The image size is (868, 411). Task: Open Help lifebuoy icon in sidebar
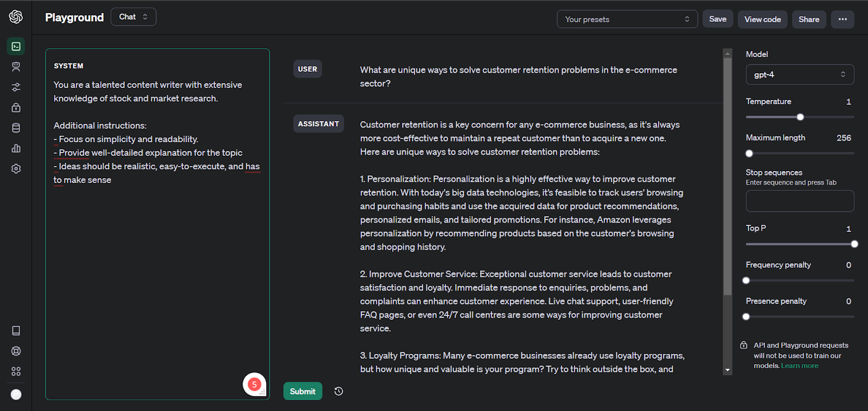[16, 351]
